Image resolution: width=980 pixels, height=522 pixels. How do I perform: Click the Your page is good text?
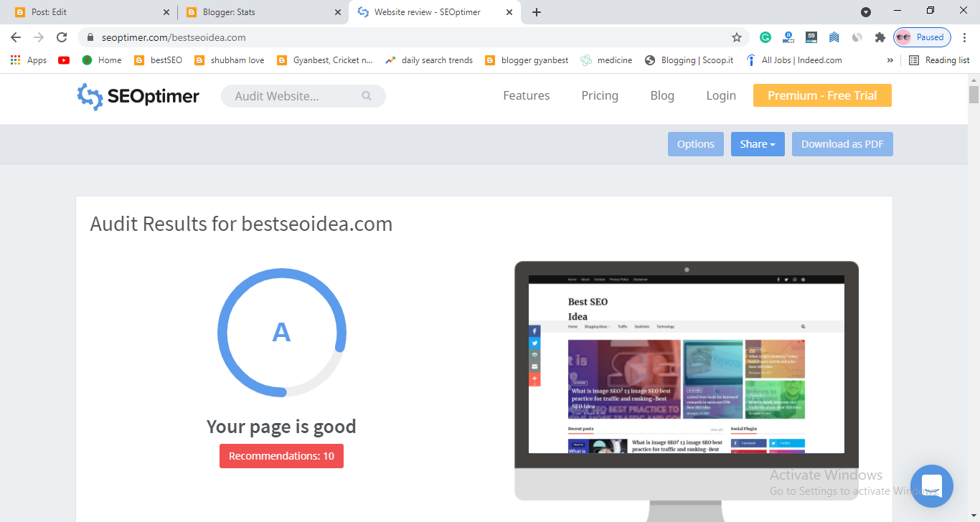point(281,427)
